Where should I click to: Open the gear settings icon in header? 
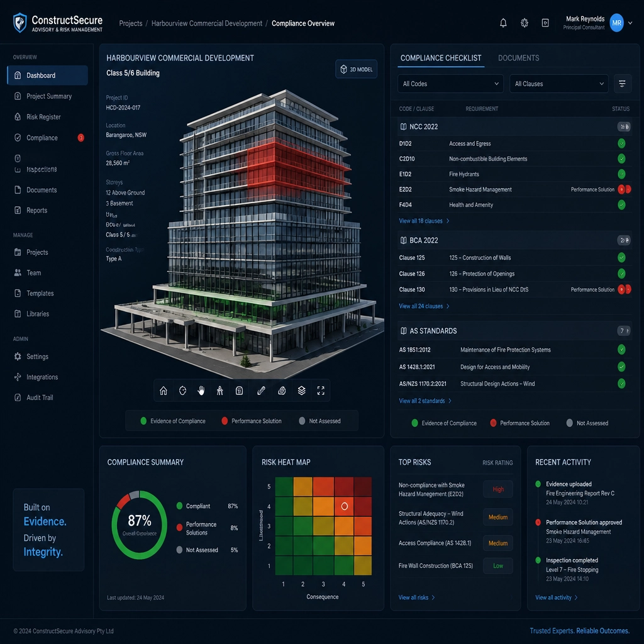pos(525,23)
